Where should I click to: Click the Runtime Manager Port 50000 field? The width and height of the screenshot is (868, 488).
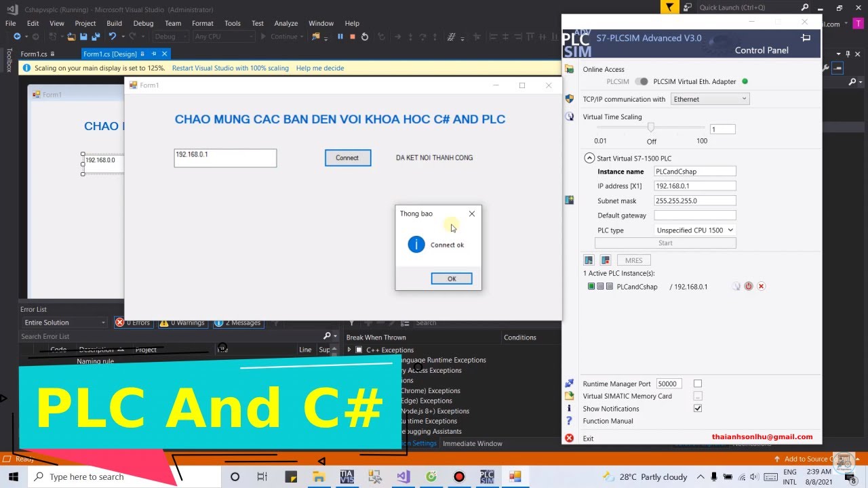669,384
